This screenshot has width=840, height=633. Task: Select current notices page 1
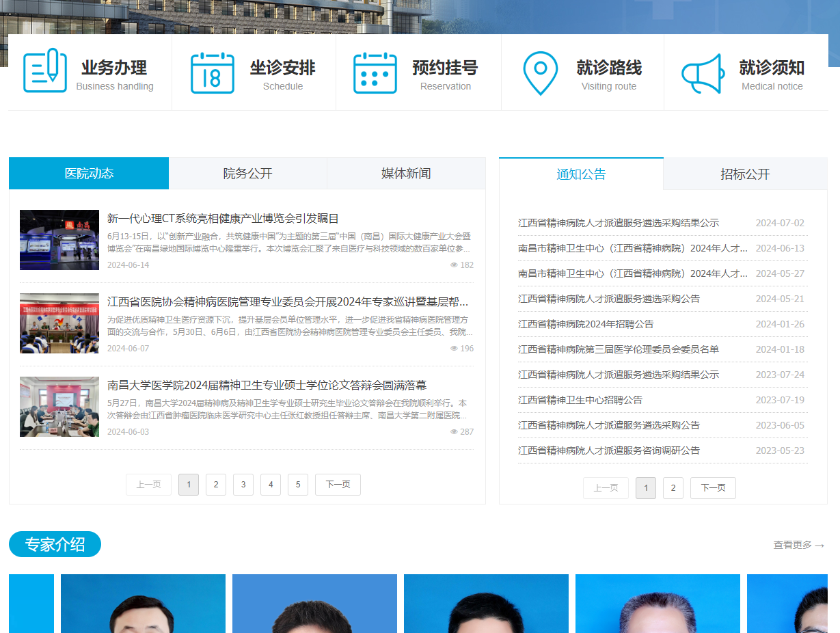pos(646,488)
